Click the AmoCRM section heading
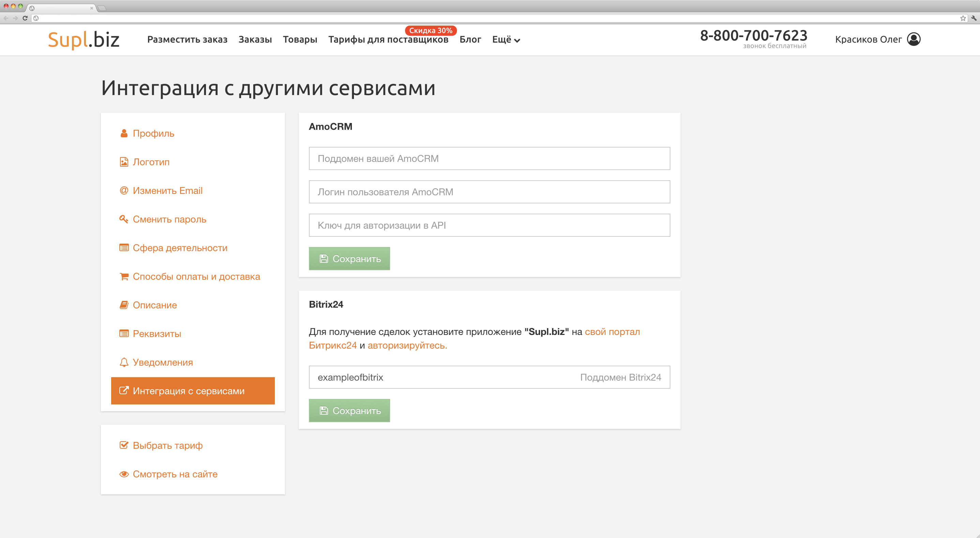 click(x=330, y=127)
